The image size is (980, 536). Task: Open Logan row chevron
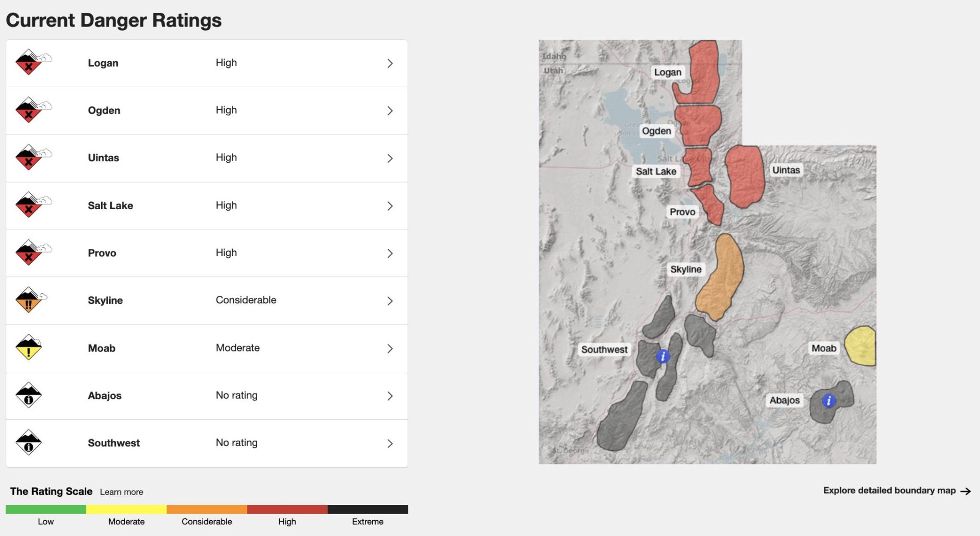pos(390,63)
